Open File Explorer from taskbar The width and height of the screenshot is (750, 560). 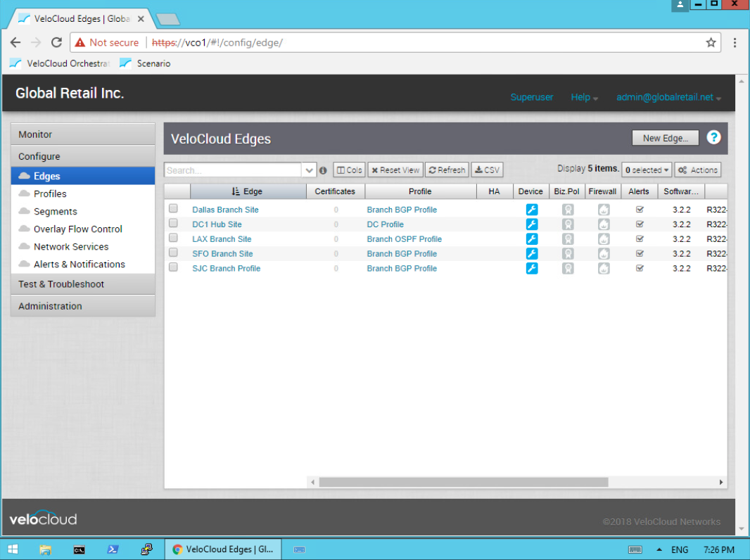[x=46, y=549]
